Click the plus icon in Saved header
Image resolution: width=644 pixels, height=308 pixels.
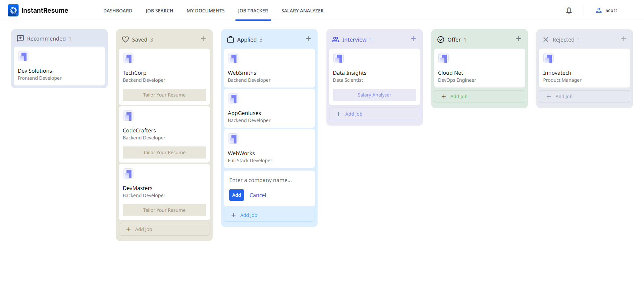(x=203, y=39)
